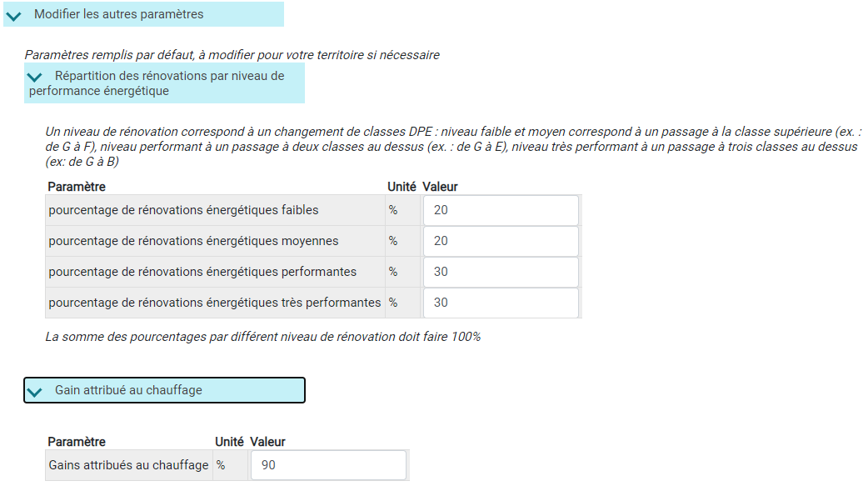The image size is (868, 486).
Task: Edit value for rénovations énergétiques moyennes
Action: pyautogui.click(x=501, y=241)
